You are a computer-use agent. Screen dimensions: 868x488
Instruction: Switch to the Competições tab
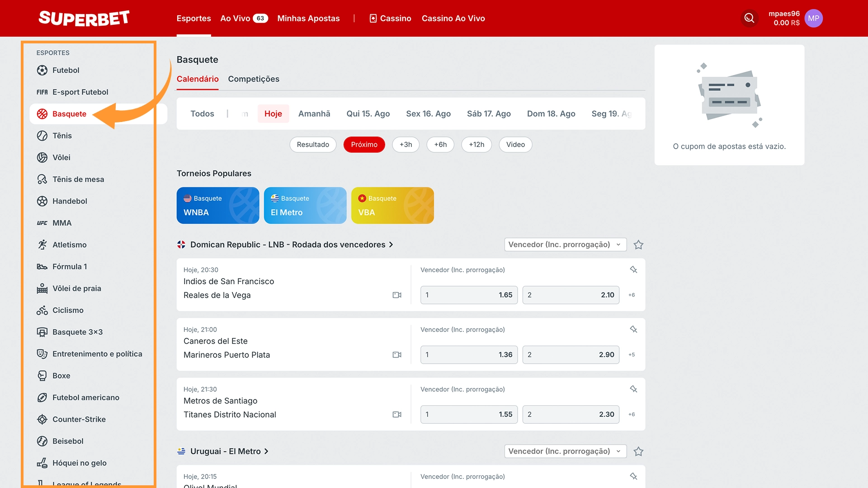254,79
